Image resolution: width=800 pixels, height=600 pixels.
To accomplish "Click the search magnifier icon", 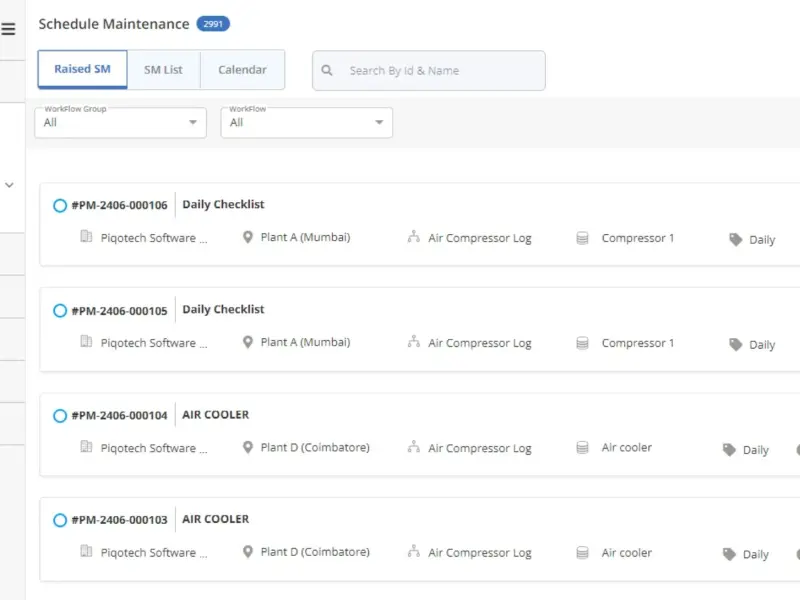I will 327,70.
